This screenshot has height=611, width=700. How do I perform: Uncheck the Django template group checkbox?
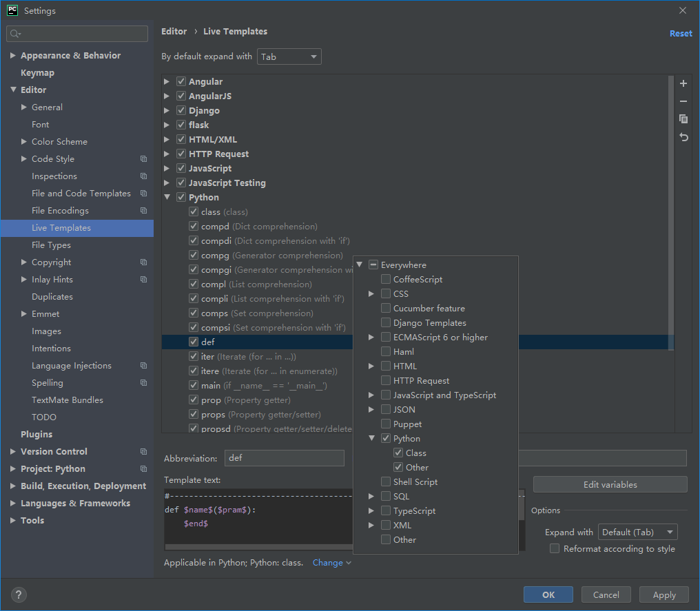point(181,110)
